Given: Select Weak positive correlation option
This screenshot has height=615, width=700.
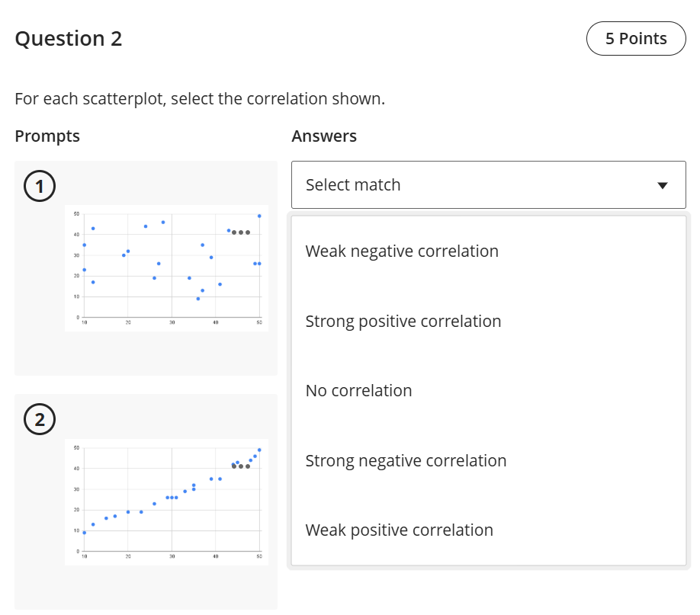Looking at the screenshot, I should [x=399, y=530].
